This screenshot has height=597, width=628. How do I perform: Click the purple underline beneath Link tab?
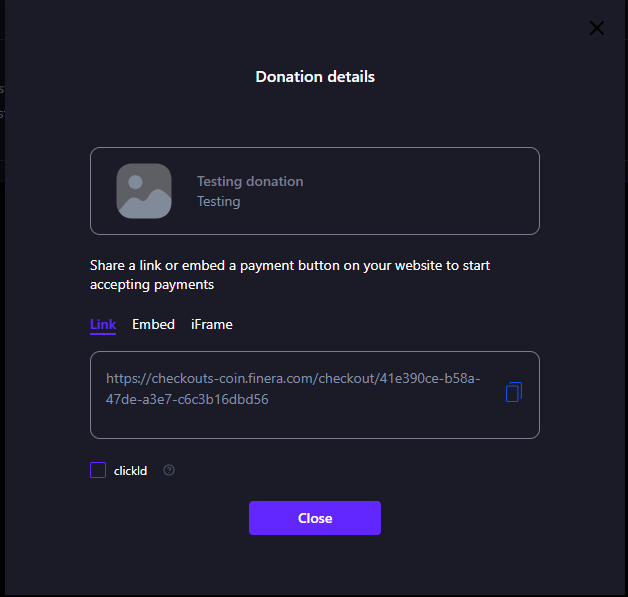(x=103, y=334)
